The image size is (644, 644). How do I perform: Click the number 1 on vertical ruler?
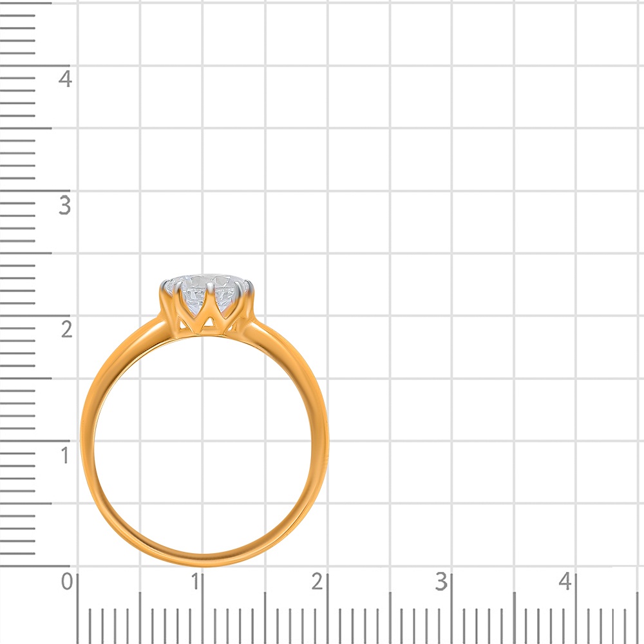[x=65, y=455]
